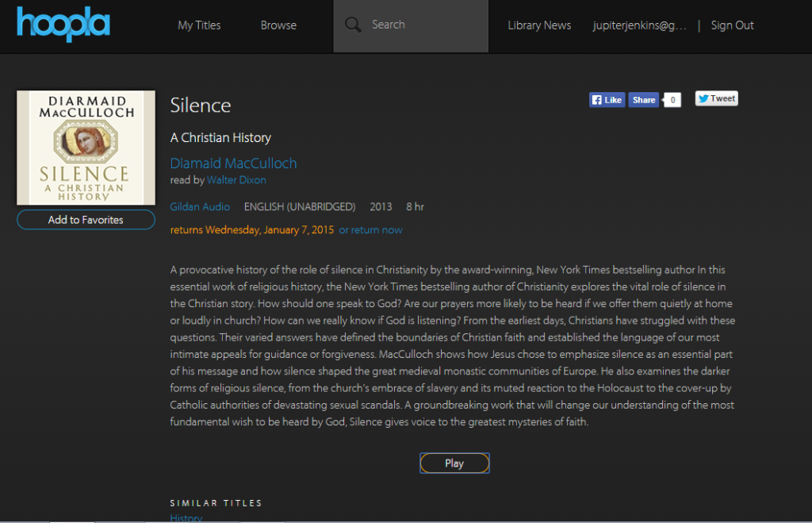
Task: Open narrator Walter Dixon's page
Action: point(236,180)
